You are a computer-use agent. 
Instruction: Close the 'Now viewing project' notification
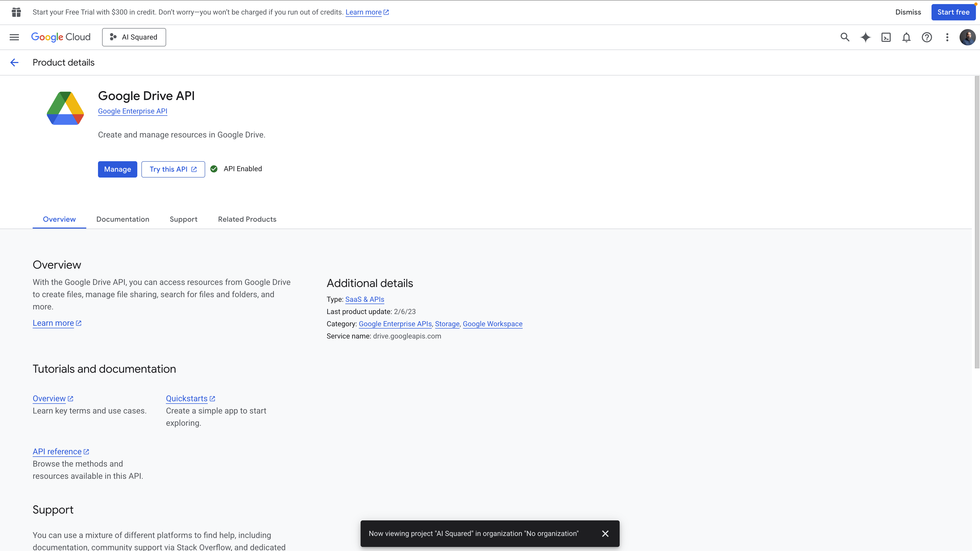605,533
